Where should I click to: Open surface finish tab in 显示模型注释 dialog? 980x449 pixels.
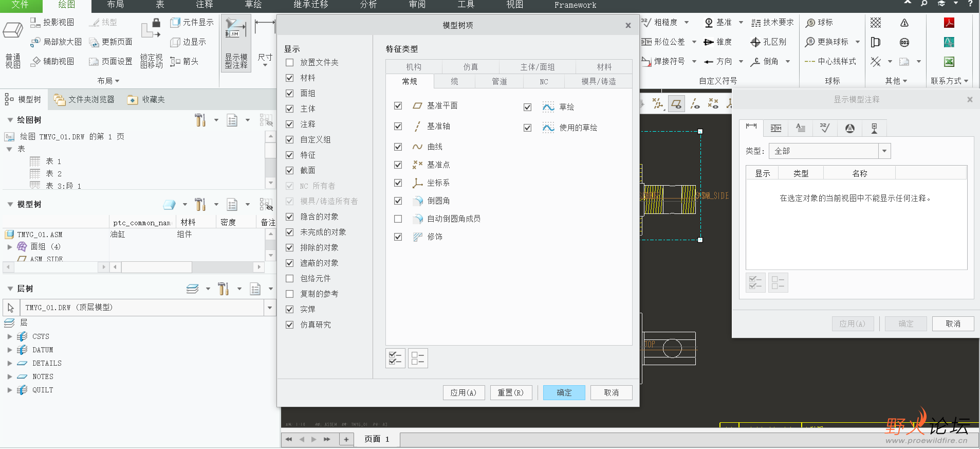click(825, 128)
